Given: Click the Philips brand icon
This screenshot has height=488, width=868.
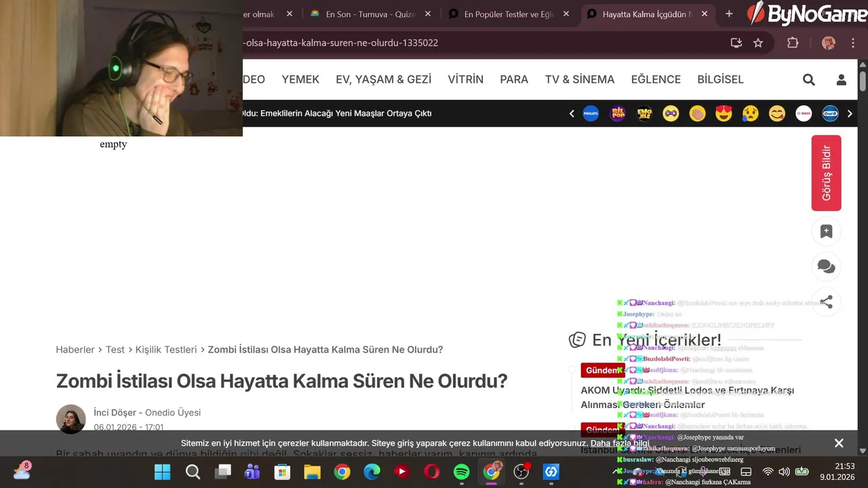Looking at the screenshot, I should point(591,114).
